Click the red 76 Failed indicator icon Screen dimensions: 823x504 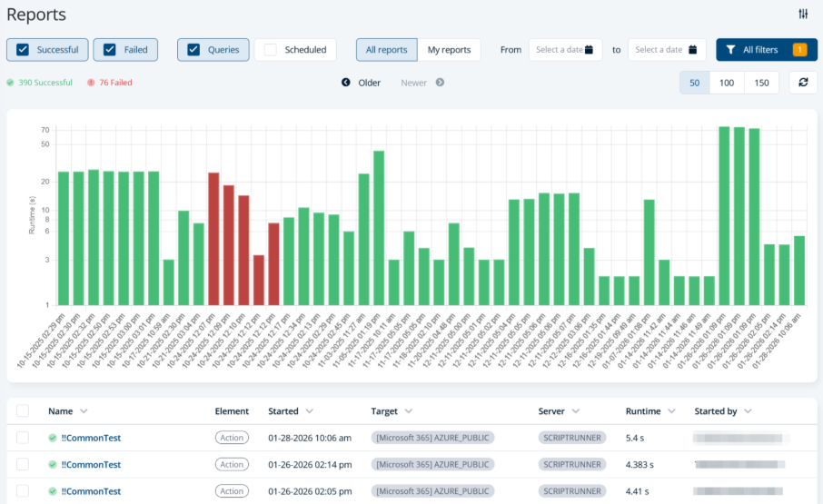pyautogui.click(x=91, y=83)
